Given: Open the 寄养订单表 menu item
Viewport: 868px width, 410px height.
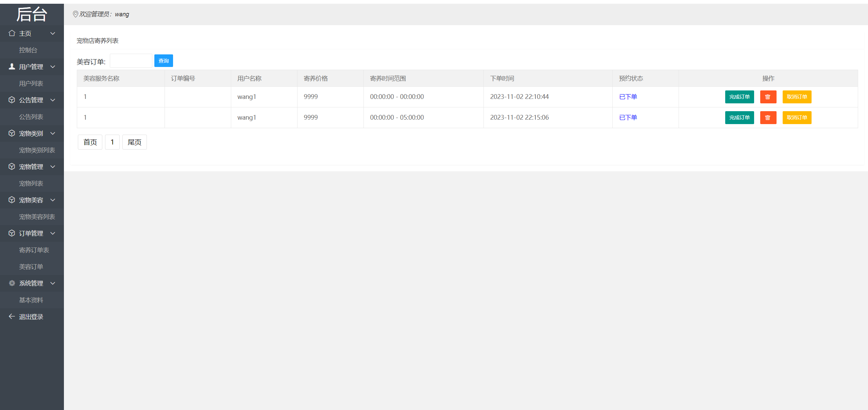Looking at the screenshot, I should pos(34,250).
